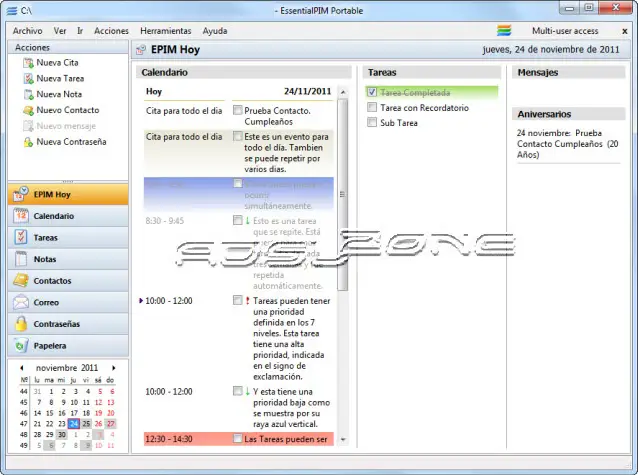
Task: Click week number 47 in mini calendar
Action: coord(24,424)
